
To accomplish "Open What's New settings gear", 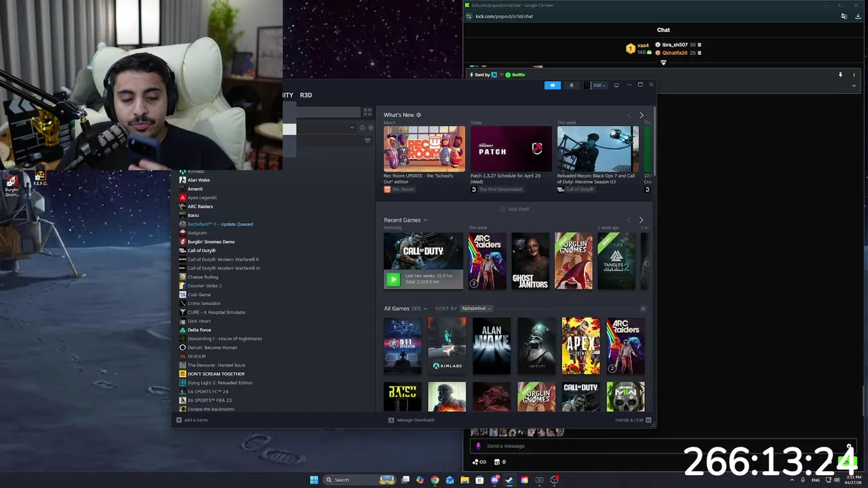I will pos(418,115).
